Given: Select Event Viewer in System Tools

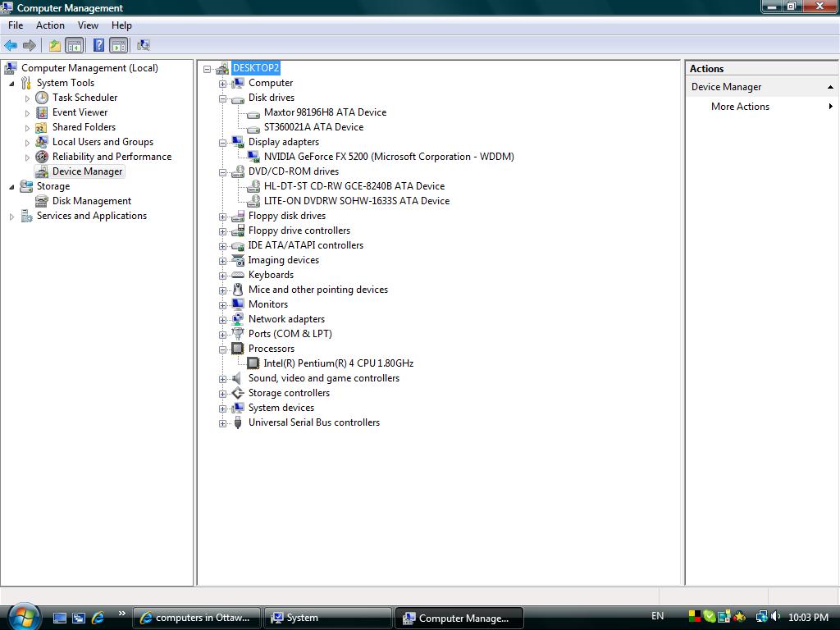Looking at the screenshot, I should pyautogui.click(x=80, y=112).
